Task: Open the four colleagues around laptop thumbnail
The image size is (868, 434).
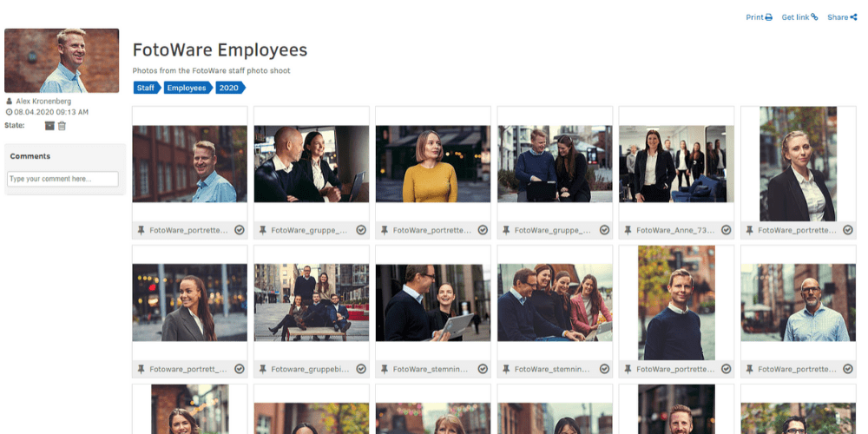Action: (555, 303)
